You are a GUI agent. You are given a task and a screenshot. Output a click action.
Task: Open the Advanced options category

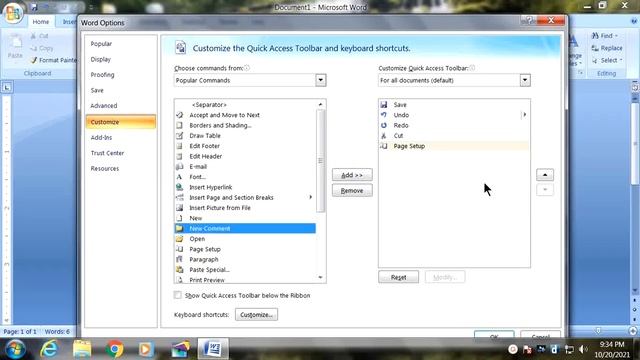coord(121,106)
